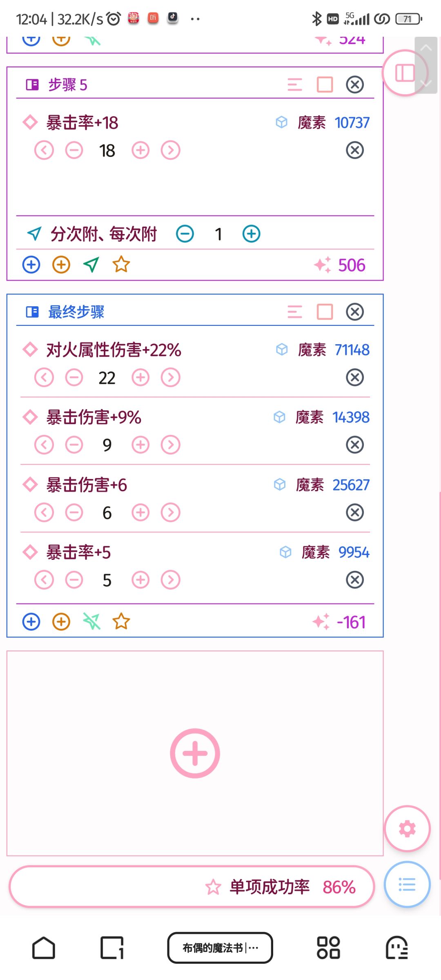Image resolution: width=441 pixels, height=980 pixels.
Task: Remove the 暴击率+18 entry
Action: click(x=354, y=150)
